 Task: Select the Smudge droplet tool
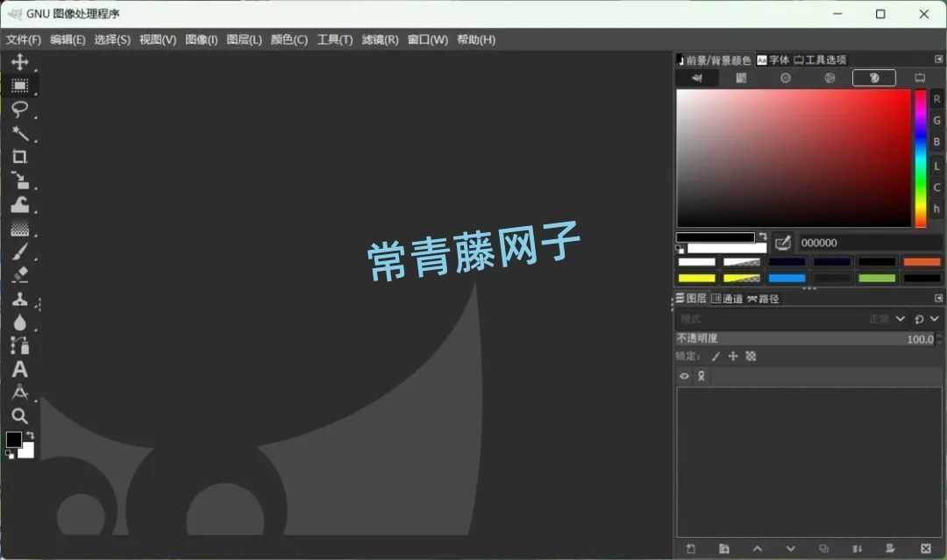pos(19,323)
